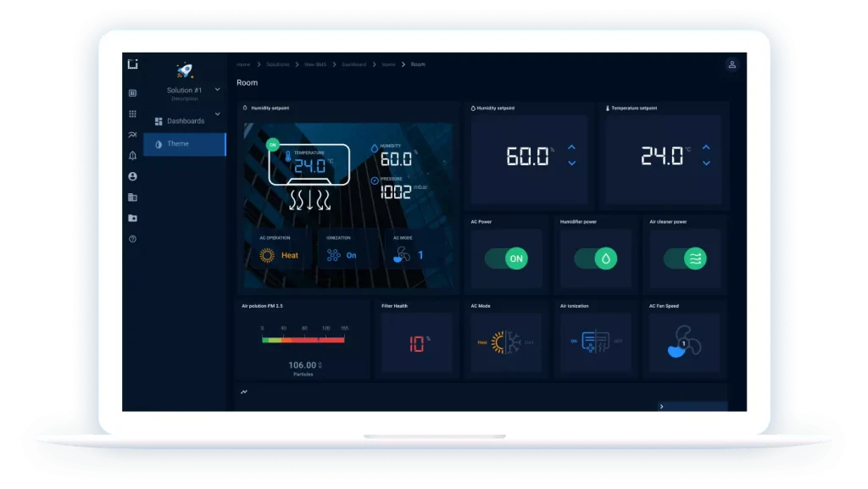Open the help question mark icon in sidebar
Viewport: 868px width, 489px height.
click(x=132, y=239)
